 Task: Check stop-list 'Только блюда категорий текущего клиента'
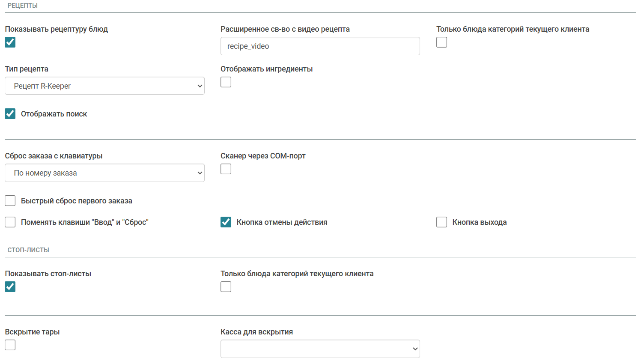click(226, 287)
